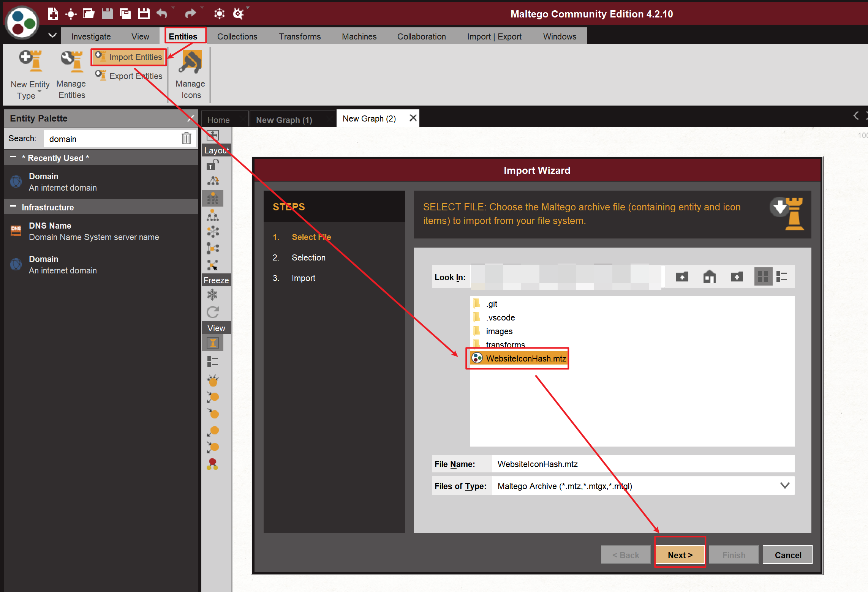
Task: Click the freeze layout snowflake icon
Action: point(212,295)
